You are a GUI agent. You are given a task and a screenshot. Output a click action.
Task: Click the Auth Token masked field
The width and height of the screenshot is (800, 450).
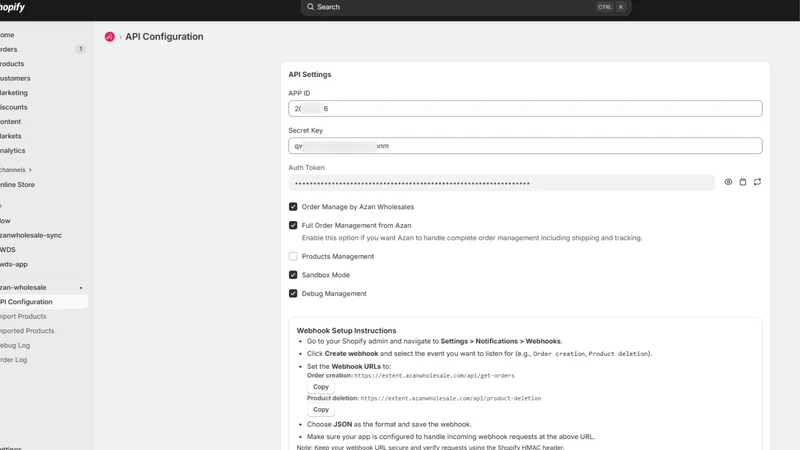point(502,183)
